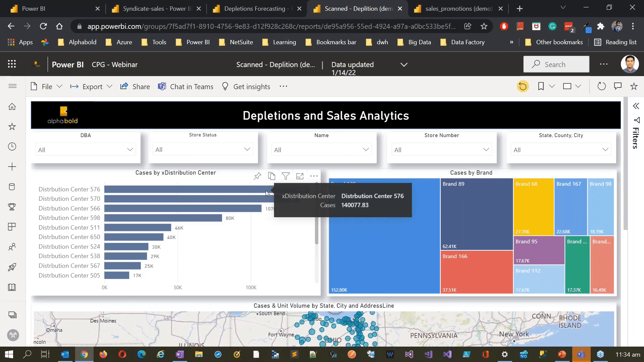Open taskbar search magnifier
The height and width of the screenshot is (362, 644).
(28, 354)
